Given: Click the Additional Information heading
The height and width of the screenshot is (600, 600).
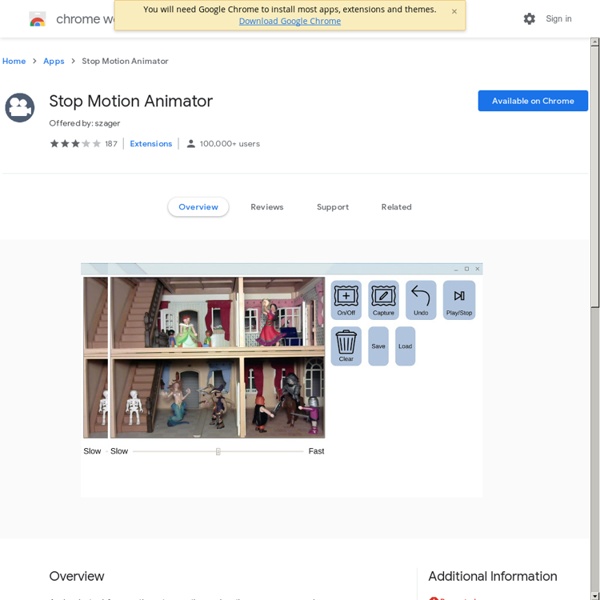Looking at the screenshot, I should 492,576.
